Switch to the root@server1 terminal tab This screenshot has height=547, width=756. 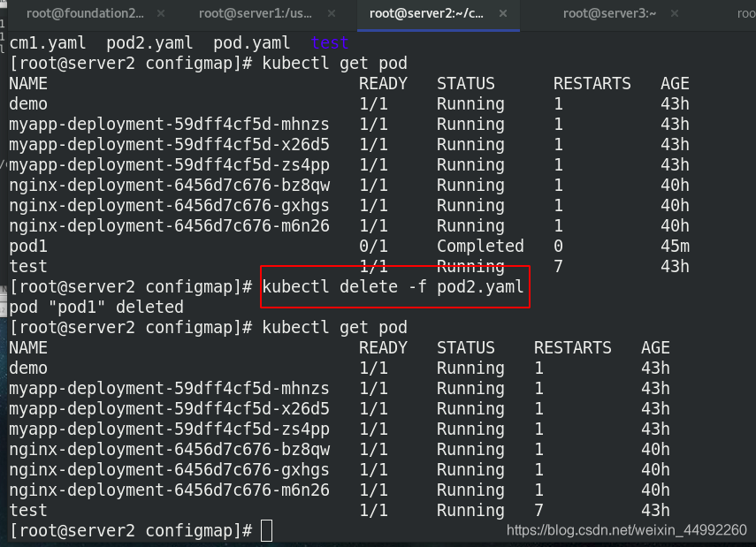tap(255, 13)
